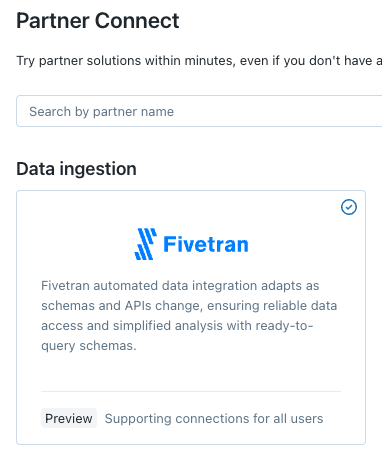Click the word ingestion in section heading

[x=98, y=169]
